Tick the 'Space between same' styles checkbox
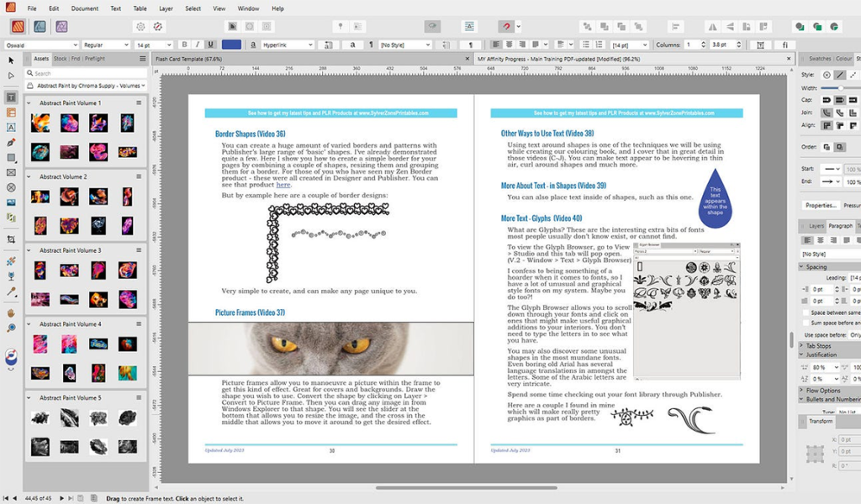This screenshot has width=861, height=504. click(806, 312)
